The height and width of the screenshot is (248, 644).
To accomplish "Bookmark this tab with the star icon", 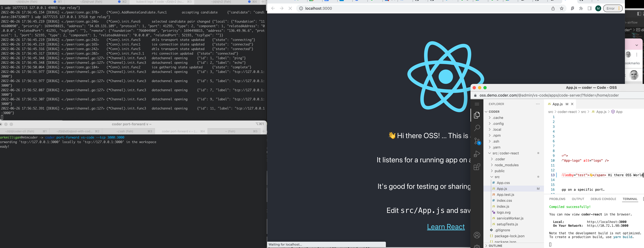I will coord(562,8).
